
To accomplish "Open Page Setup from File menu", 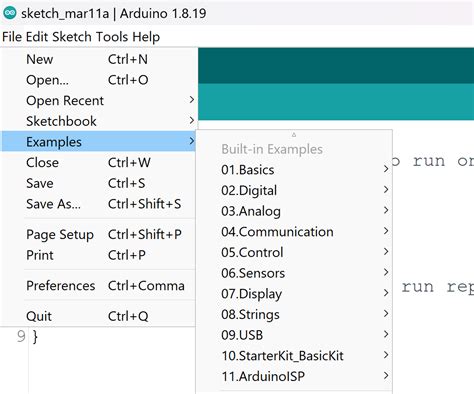I will click(x=98, y=234).
